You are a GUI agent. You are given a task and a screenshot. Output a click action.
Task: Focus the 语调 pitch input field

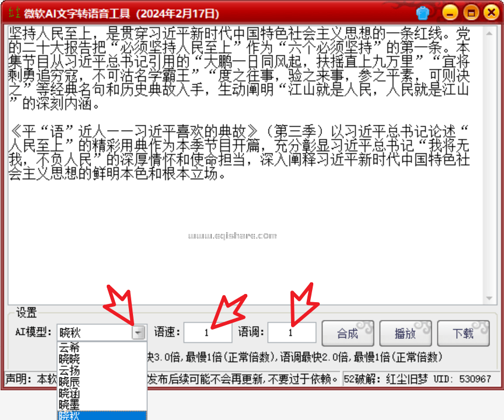click(291, 333)
